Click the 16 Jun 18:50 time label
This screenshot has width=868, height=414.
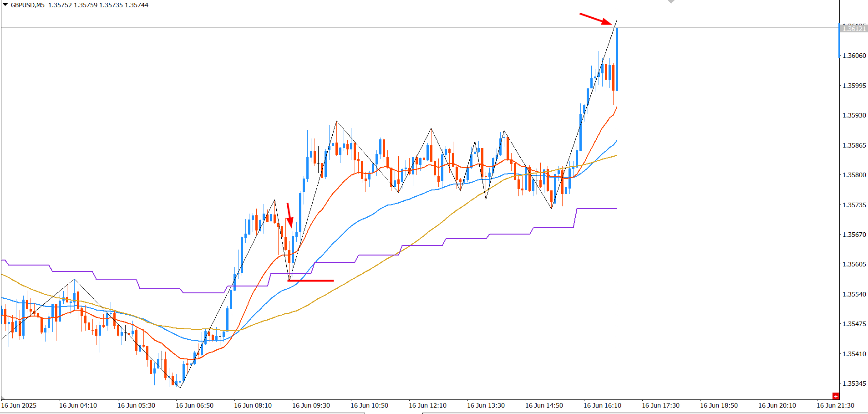coord(719,405)
